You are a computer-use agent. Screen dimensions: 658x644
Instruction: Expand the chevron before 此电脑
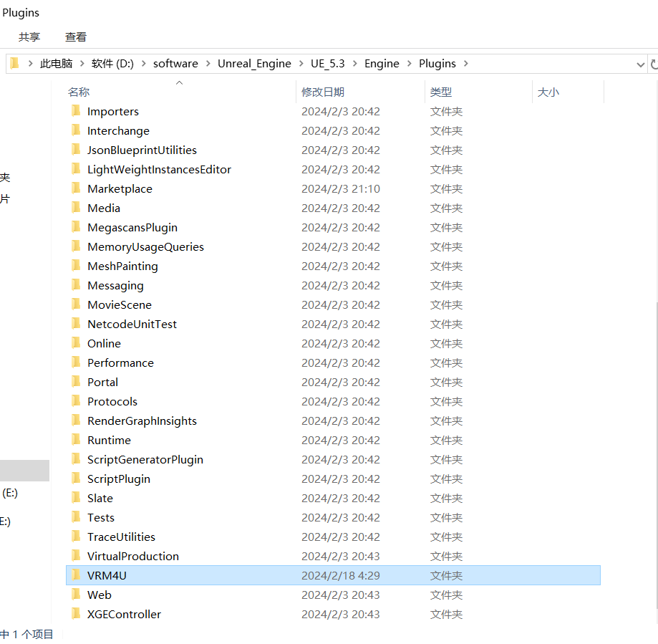(31, 63)
